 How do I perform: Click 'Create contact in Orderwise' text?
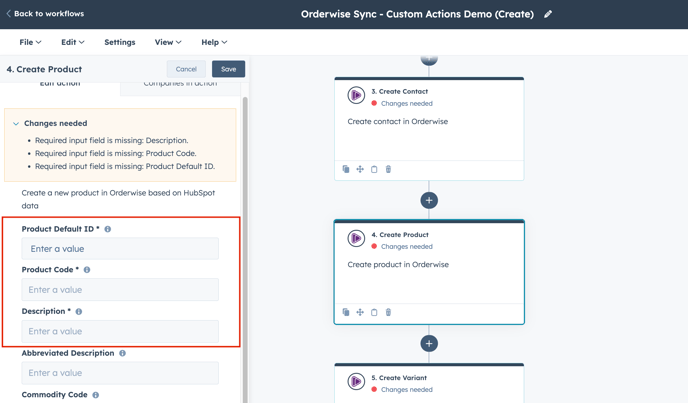[398, 122]
